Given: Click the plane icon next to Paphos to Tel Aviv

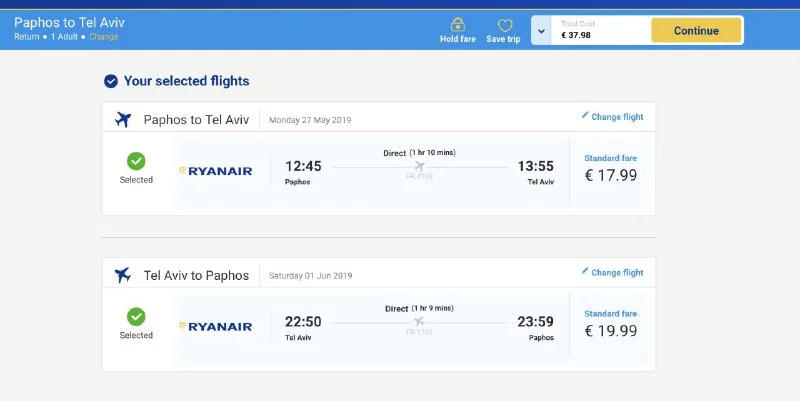Looking at the screenshot, I should [x=124, y=120].
